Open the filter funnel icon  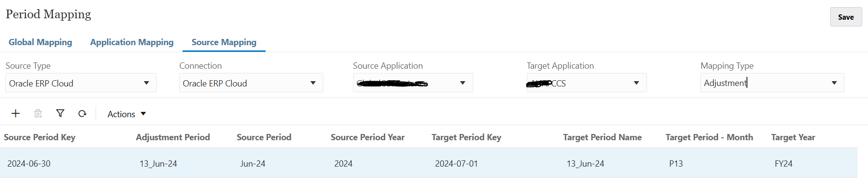tap(60, 113)
